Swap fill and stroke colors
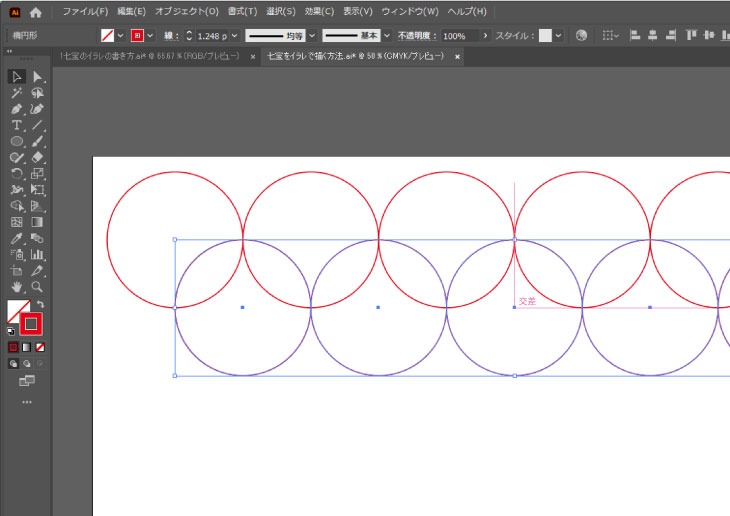This screenshot has width=730, height=516. 41,304
